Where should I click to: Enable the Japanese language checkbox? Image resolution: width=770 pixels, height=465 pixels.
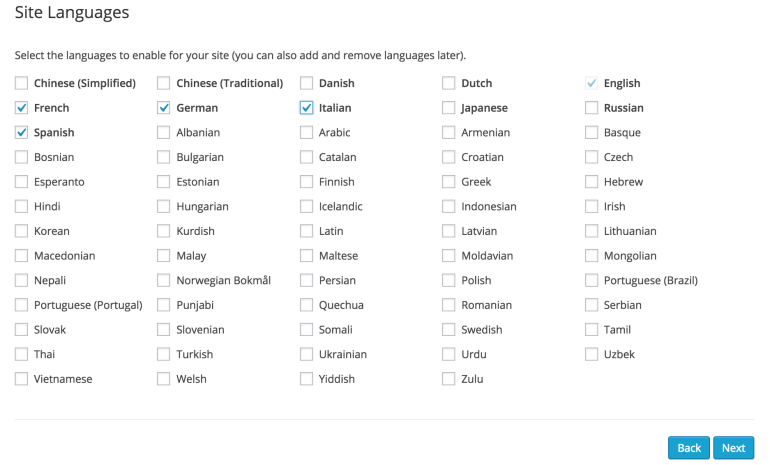[x=448, y=108]
